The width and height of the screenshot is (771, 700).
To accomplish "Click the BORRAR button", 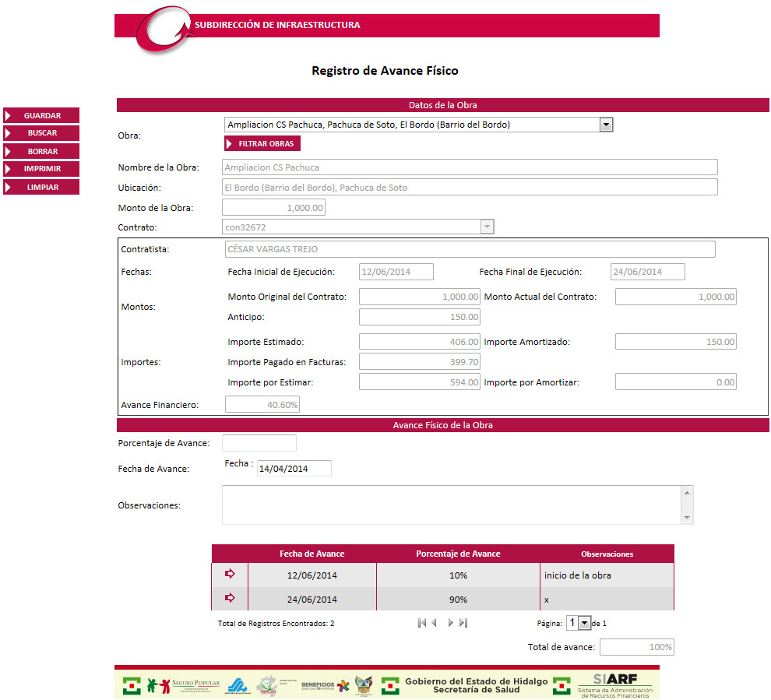I will click(42, 152).
